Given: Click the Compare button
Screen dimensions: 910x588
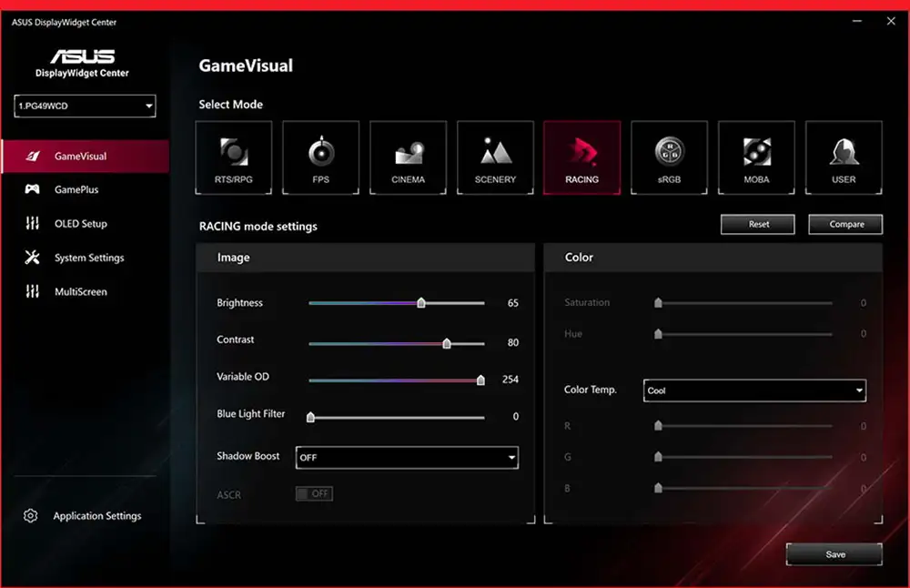Looking at the screenshot, I should 845,224.
